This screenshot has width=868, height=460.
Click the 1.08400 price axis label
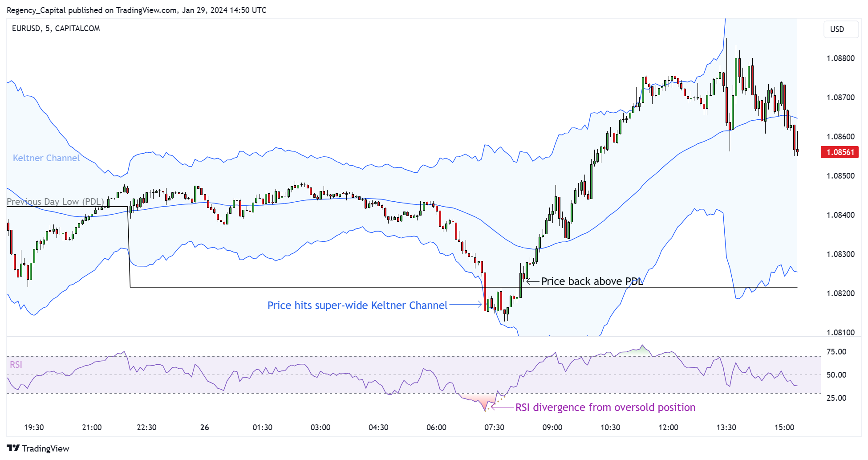840,215
